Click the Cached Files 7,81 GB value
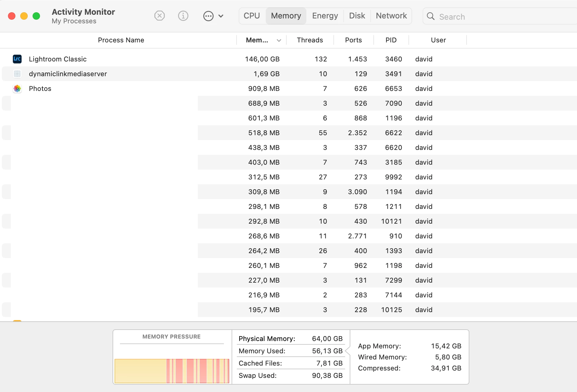 click(329, 363)
